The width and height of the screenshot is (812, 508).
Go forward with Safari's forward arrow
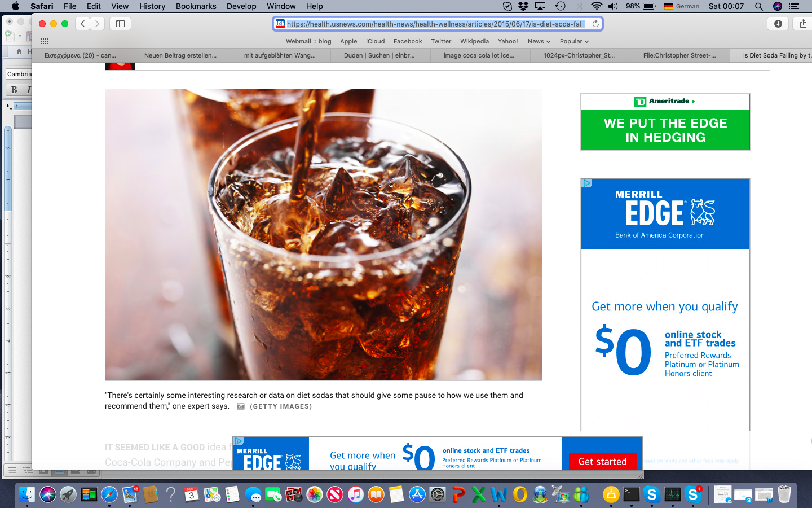click(97, 24)
